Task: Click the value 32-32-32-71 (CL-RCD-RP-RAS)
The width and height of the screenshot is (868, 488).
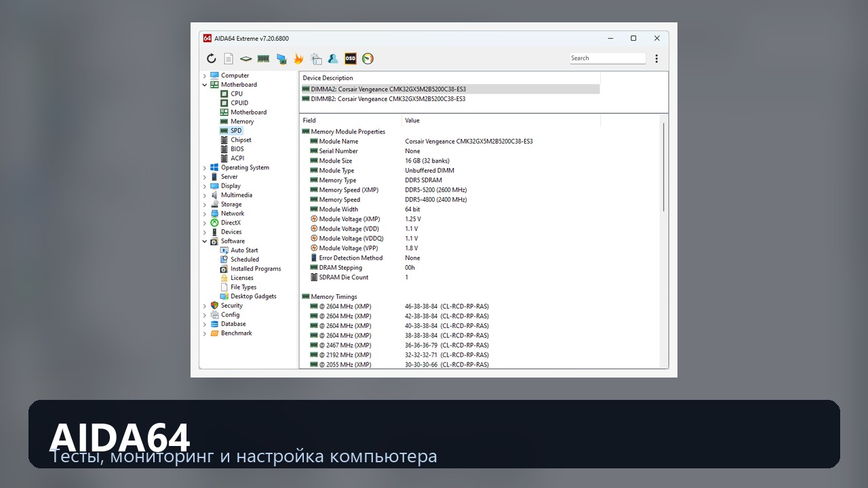Action: (447, 355)
